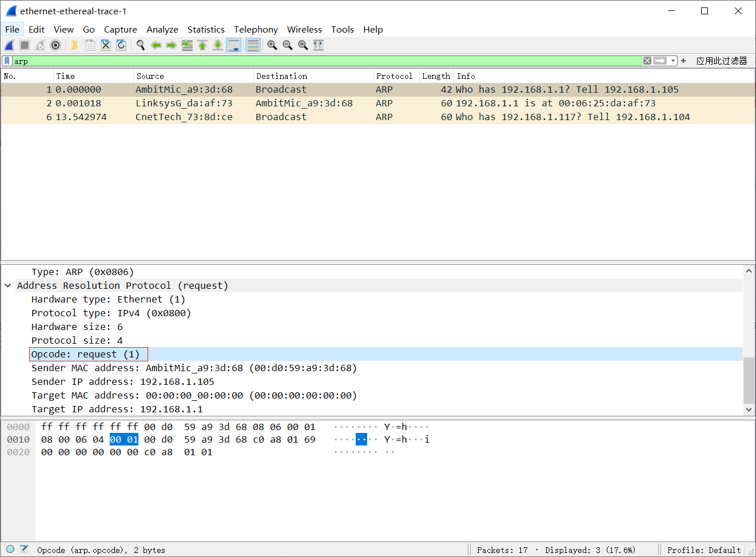Screen dimensions: 756x557
Task: Zoom out on the main window text
Action: (x=288, y=45)
